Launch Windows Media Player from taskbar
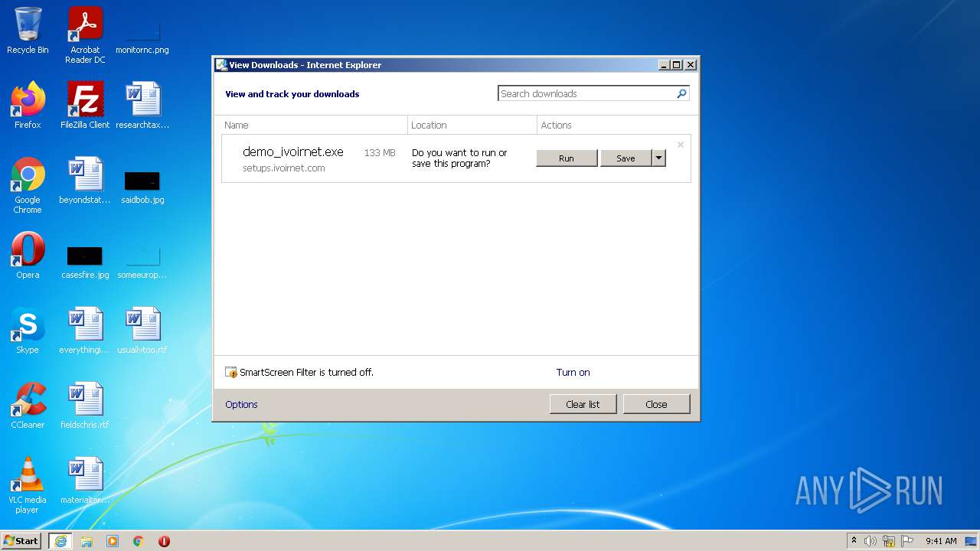This screenshot has height=551, width=980. coord(113,541)
